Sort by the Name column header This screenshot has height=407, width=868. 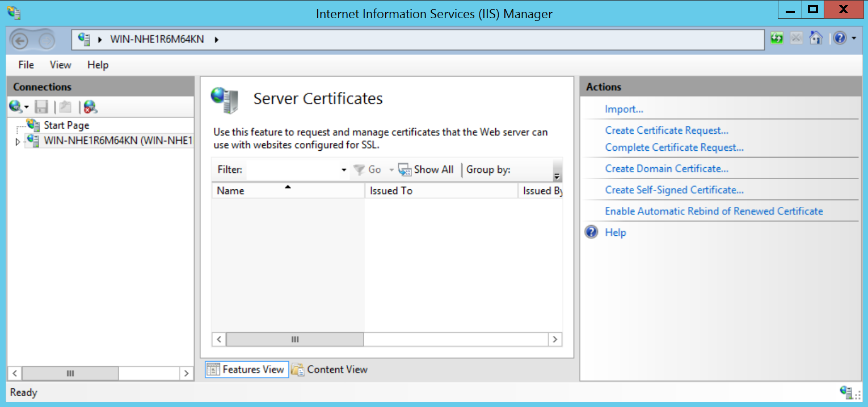point(288,190)
